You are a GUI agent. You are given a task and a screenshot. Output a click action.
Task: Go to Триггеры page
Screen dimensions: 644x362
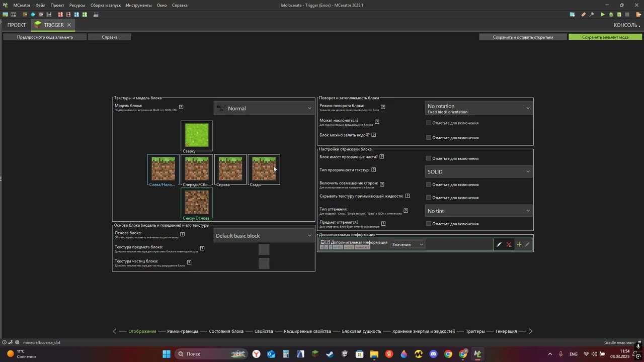click(x=475, y=331)
